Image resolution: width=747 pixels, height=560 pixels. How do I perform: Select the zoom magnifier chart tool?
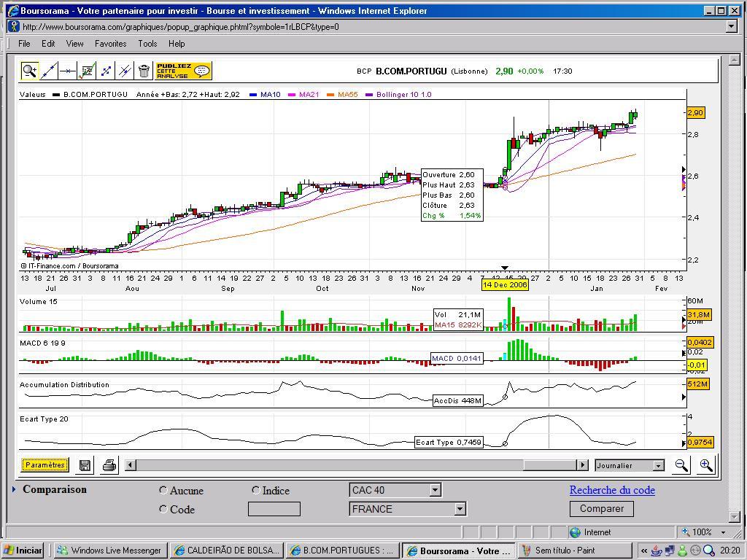coord(29,71)
